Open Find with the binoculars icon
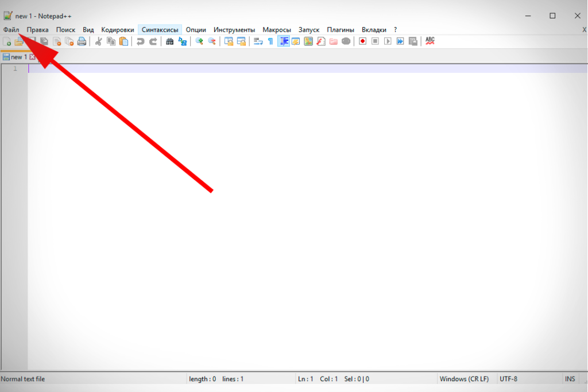588x392 pixels. click(x=170, y=41)
